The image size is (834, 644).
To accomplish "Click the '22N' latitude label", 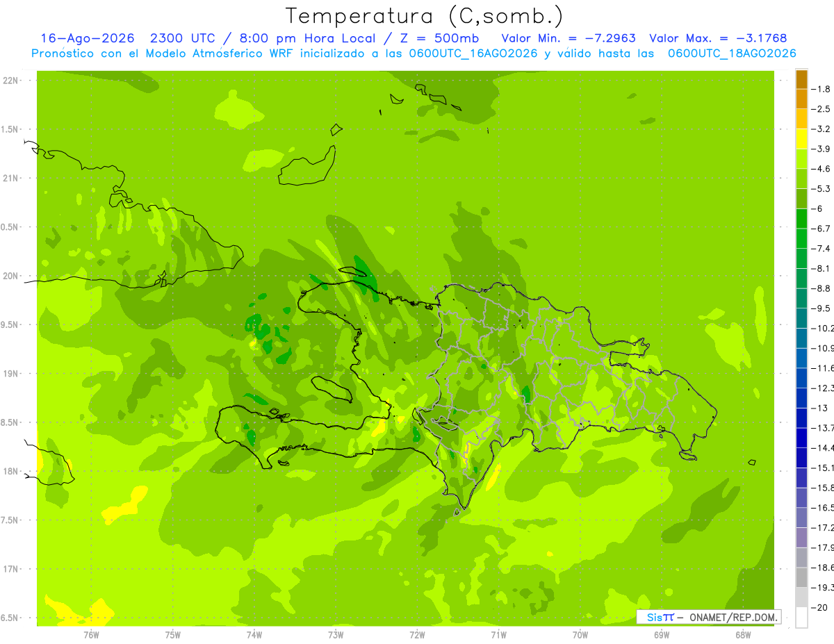I will point(10,81).
